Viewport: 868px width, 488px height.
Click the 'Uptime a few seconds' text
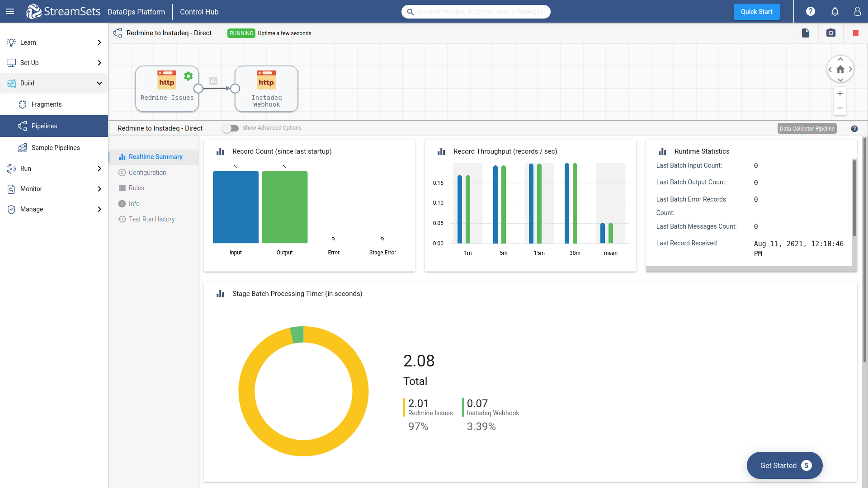pos(284,33)
